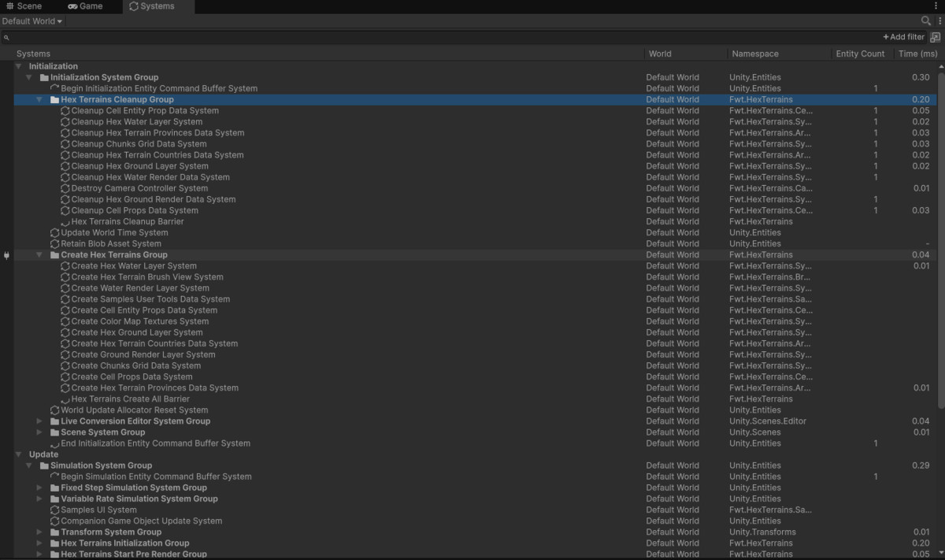The height and width of the screenshot is (560, 945).
Task: Open the Default World dropdown
Action: coord(32,21)
